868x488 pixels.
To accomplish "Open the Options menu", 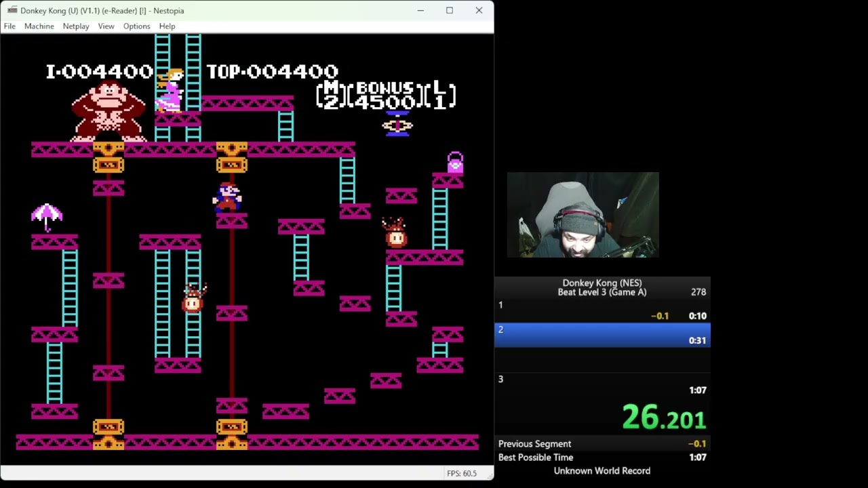I will coord(136,26).
